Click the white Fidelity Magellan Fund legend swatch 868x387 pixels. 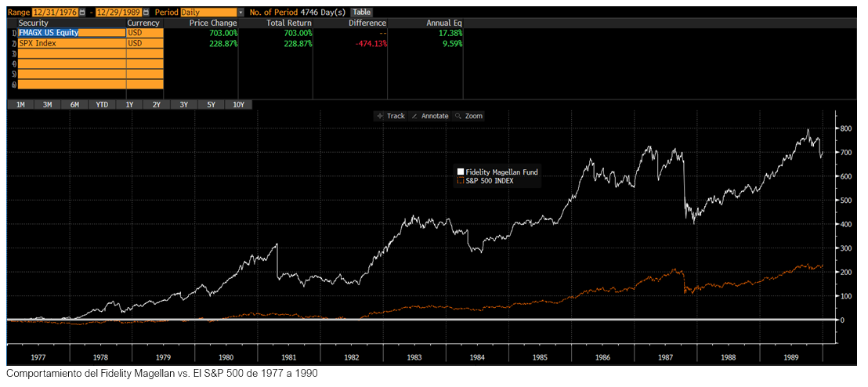460,172
